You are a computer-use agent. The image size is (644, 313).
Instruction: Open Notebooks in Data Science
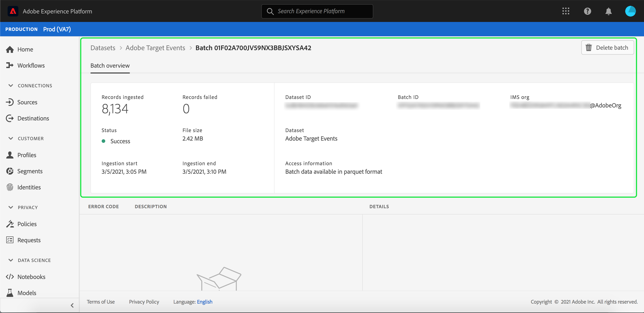pos(31,277)
